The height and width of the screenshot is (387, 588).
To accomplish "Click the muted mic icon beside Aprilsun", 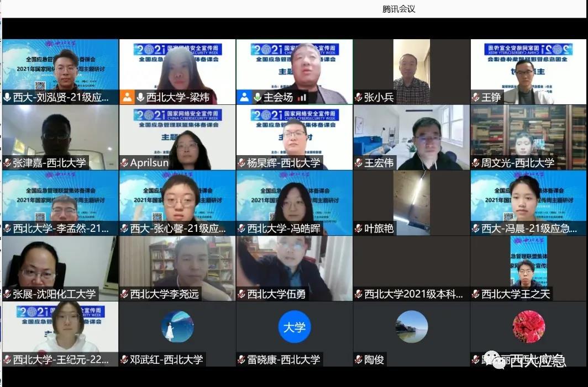I will (x=124, y=163).
